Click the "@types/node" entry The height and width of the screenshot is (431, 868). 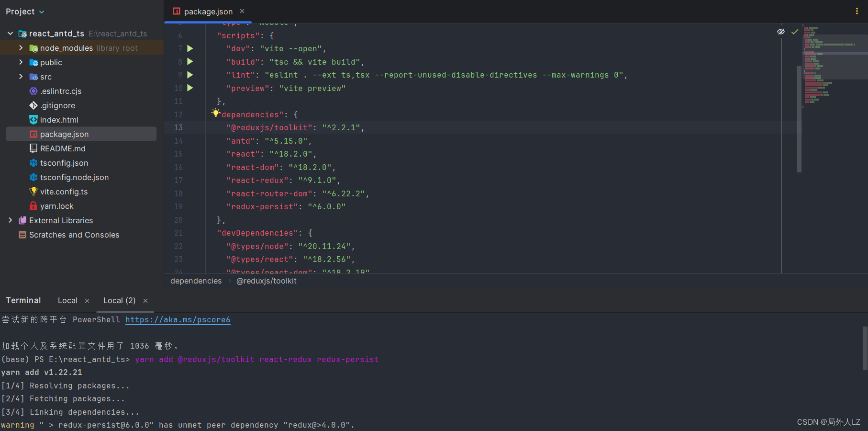tap(290, 246)
